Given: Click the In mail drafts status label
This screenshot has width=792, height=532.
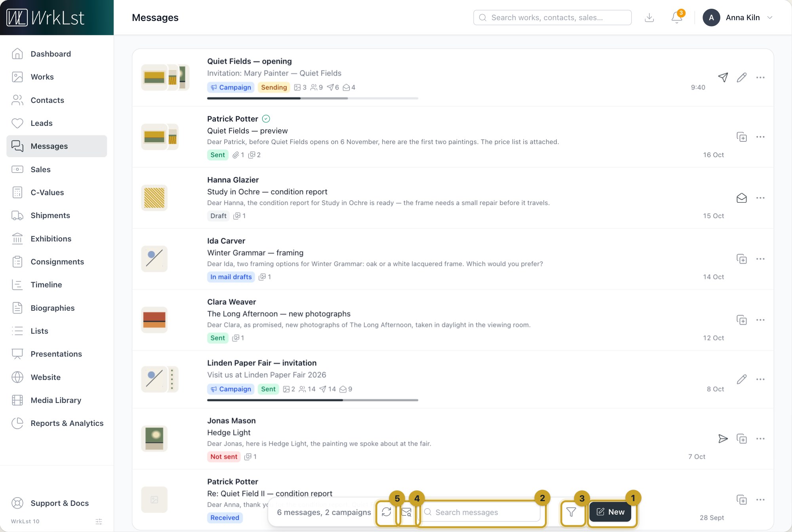Looking at the screenshot, I should tap(231, 277).
